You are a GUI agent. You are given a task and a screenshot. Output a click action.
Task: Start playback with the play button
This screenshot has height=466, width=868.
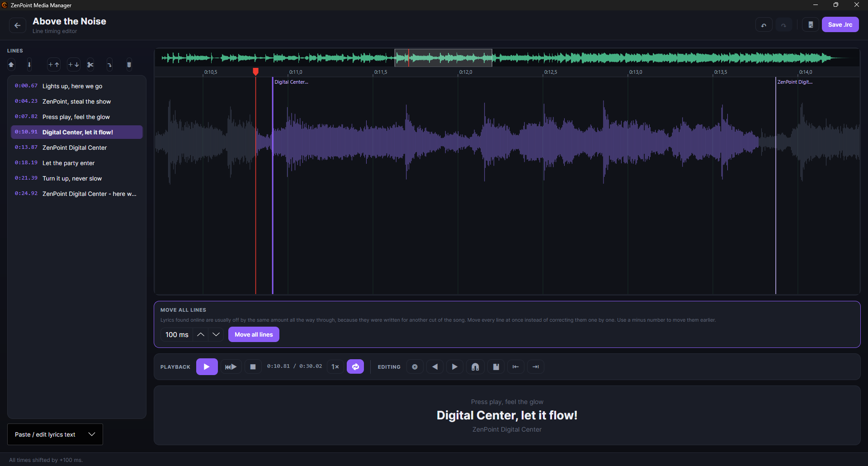point(207,367)
